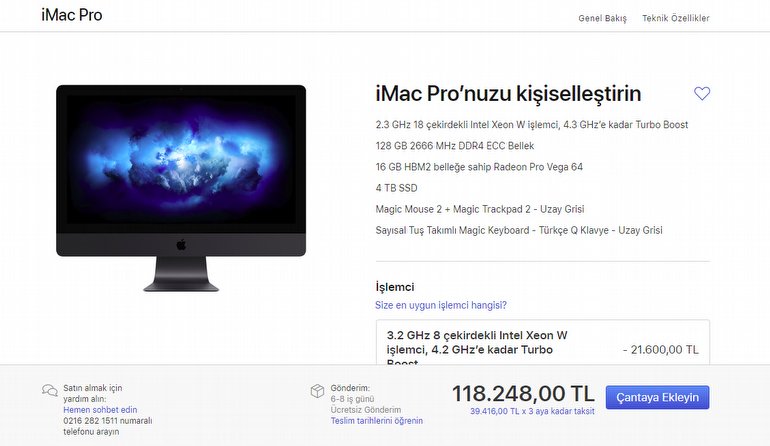
Task: Click the Apple logo on iMac image
Action: pos(181,244)
